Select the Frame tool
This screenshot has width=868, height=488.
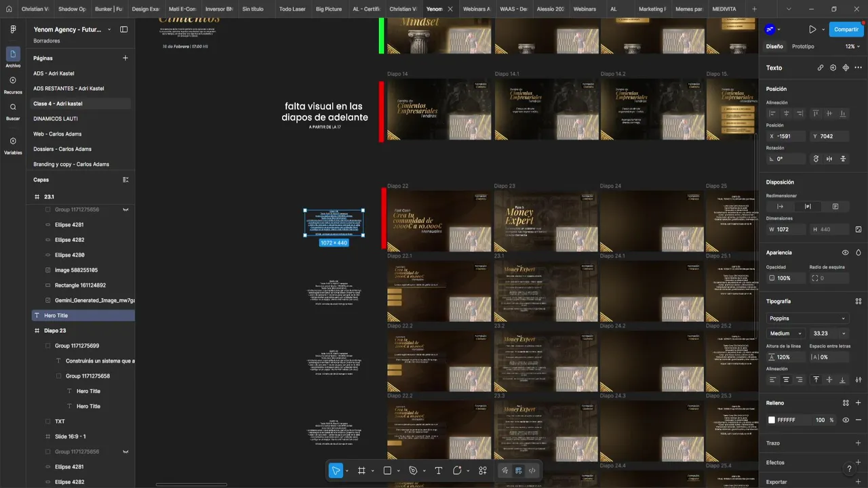coord(361,470)
